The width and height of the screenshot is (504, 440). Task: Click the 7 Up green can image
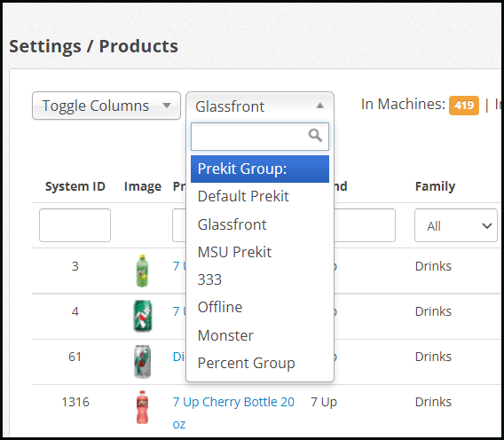click(x=143, y=316)
